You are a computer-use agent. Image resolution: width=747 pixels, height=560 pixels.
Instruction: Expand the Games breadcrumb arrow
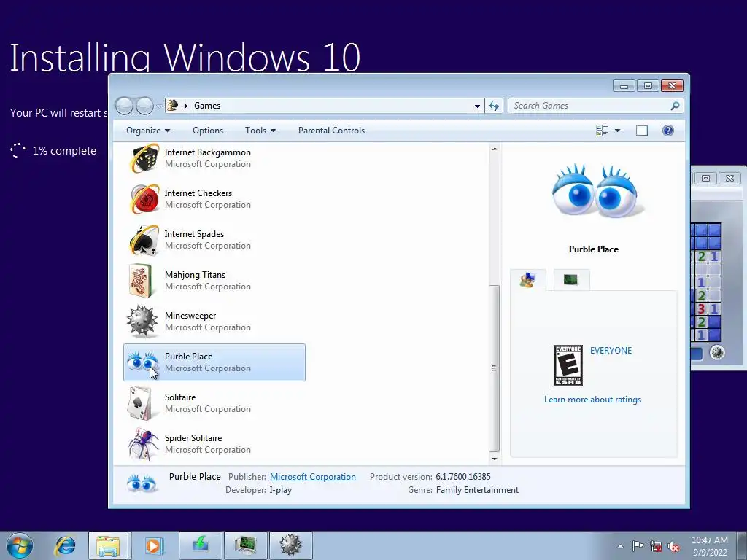pyautogui.click(x=186, y=106)
